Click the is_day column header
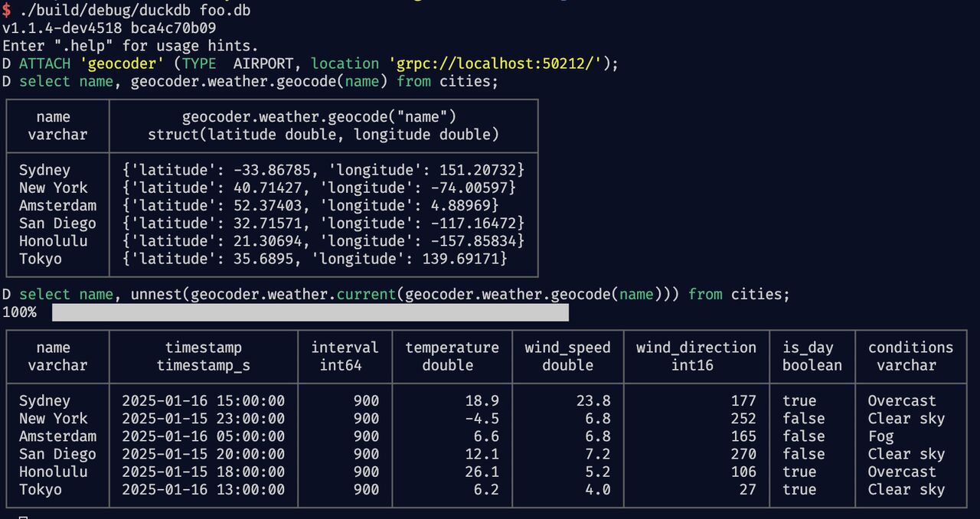This screenshot has height=519, width=980. point(808,348)
